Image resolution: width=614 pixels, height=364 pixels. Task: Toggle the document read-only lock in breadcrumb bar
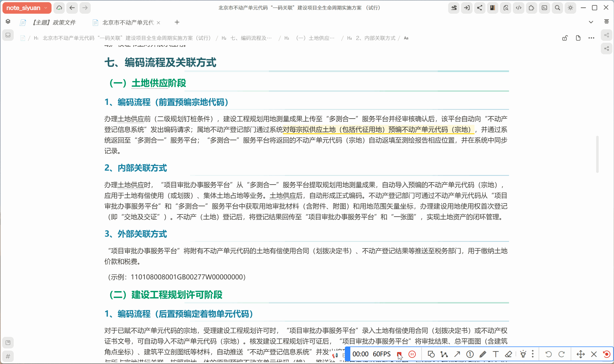pos(565,38)
